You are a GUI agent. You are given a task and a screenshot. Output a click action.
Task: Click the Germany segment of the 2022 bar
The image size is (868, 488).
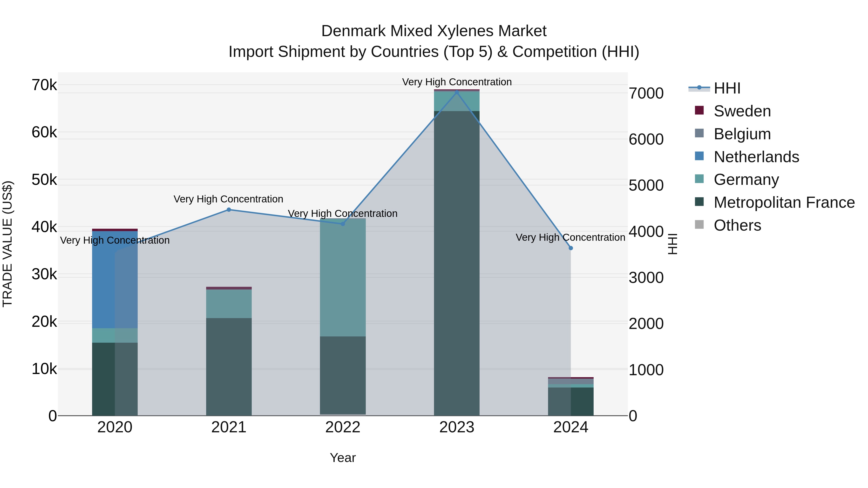click(343, 278)
